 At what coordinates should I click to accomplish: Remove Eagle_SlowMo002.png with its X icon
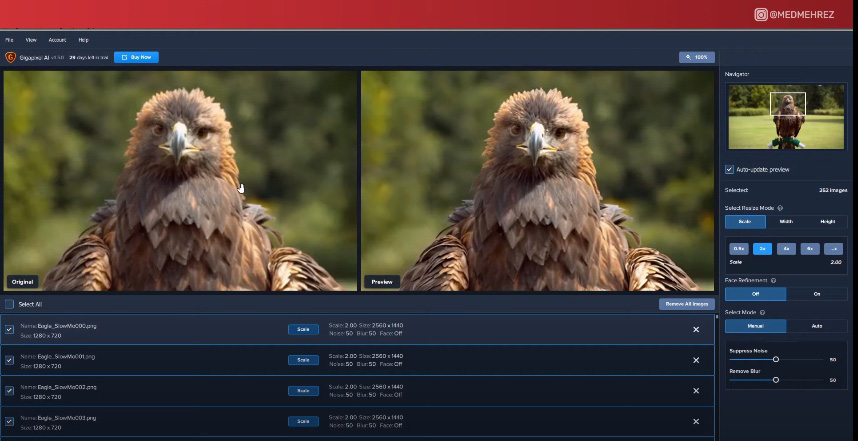click(696, 390)
